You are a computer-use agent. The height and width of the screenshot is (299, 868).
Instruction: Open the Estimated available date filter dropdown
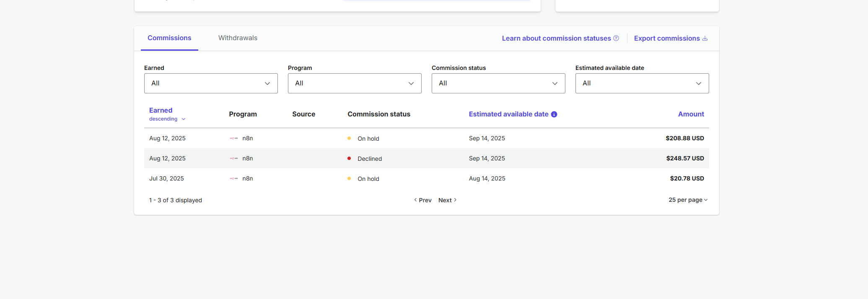642,83
